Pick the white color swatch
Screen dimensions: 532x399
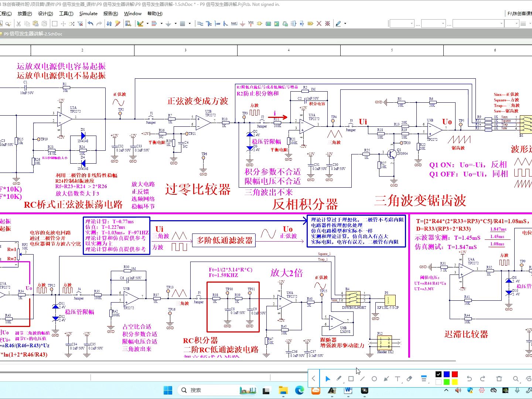[x=439, y=382]
